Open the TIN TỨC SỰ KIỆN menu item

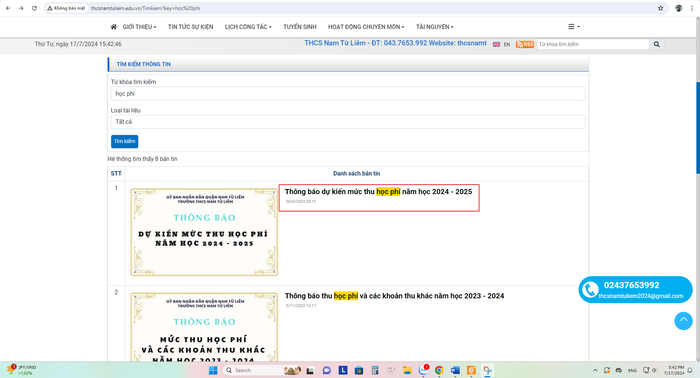[191, 27]
